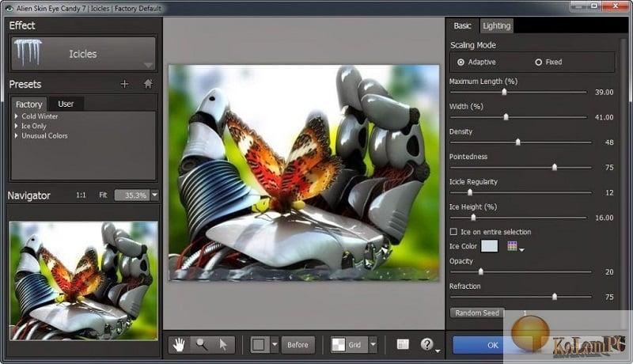
Task: Open the Icicles effect selector
Action: click(x=83, y=54)
